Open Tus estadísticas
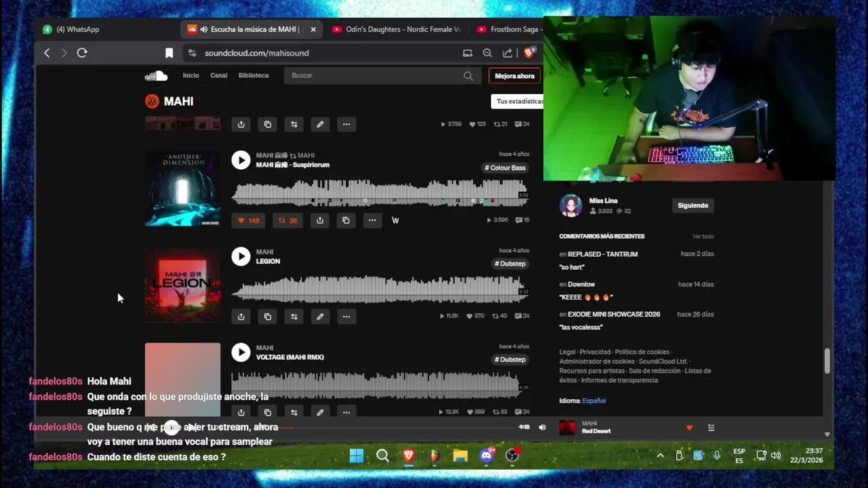The width and height of the screenshot is (868, 488). [x=519, y=101]
